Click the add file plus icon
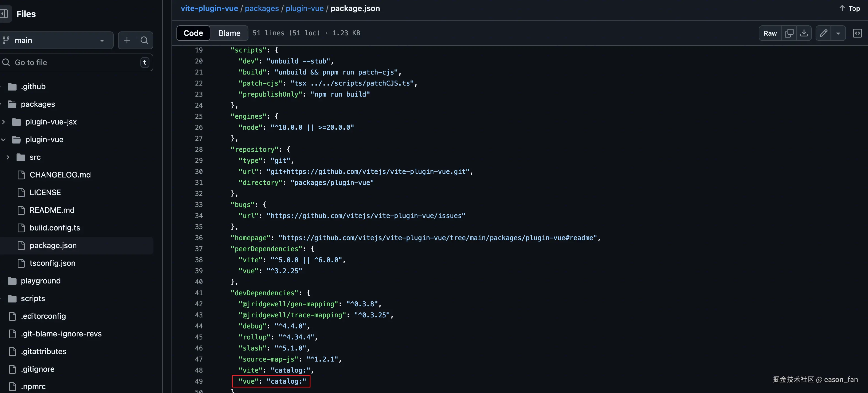 tap(127, 41)
